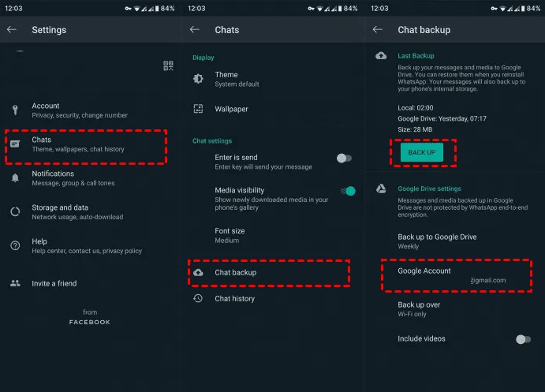The height and width of the screenshot is (392, 545).
Task: Open Account settings
Action: pyautogui.click(x=91, y=110)
